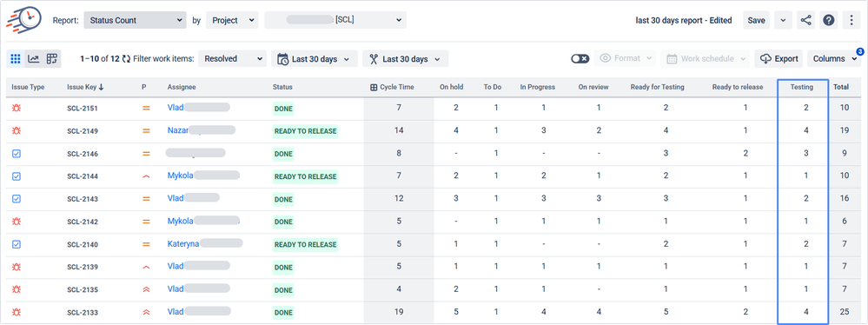This screenshot has height=325, width=868.
Task: Sort by the Issue Key column header
Action: [85, 87]
